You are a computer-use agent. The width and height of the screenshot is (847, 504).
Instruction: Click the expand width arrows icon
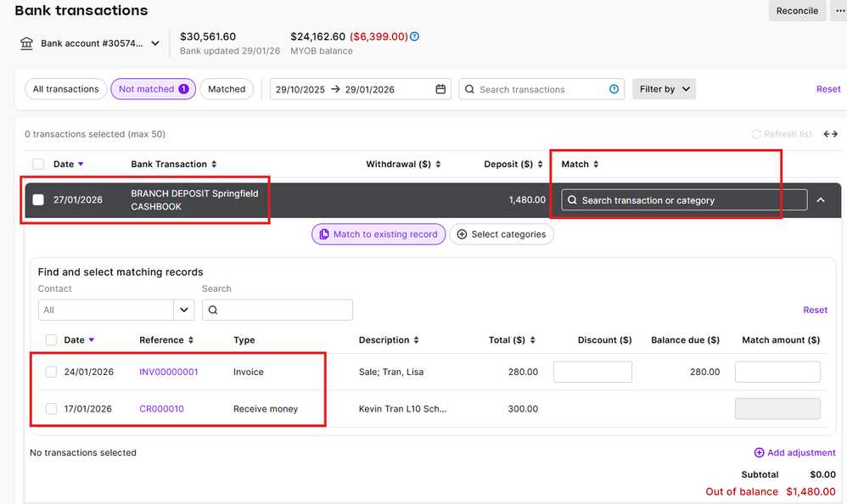(x=830, y=134)
